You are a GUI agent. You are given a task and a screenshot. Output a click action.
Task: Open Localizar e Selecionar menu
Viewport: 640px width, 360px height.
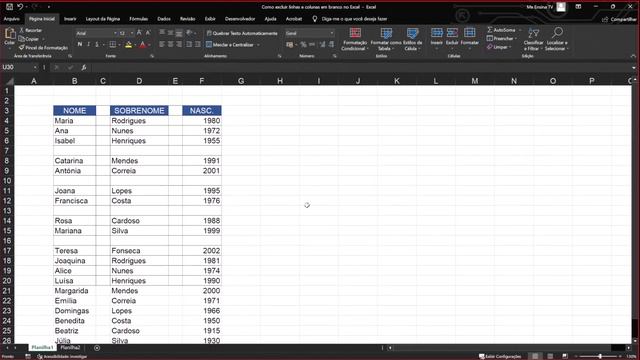point(557,39)
